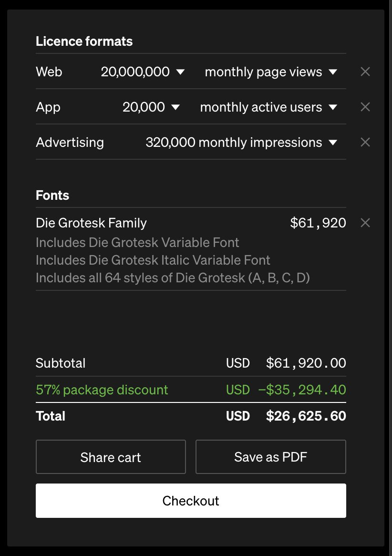Open the monthly page views unit dropdown

[x=271, y=72]
